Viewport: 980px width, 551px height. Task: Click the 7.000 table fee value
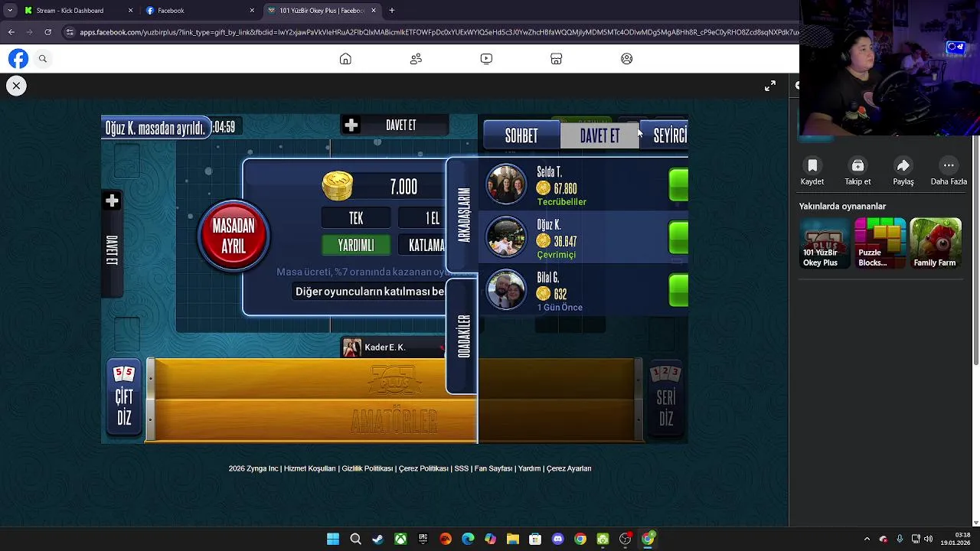(403, 187)
